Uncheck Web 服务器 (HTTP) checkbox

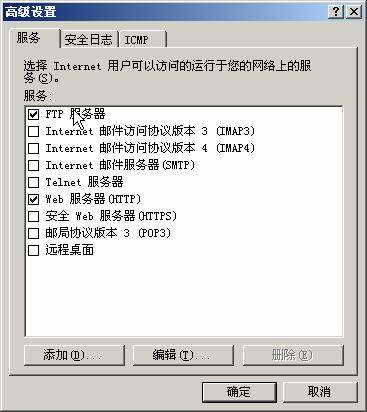coord(34,200)
